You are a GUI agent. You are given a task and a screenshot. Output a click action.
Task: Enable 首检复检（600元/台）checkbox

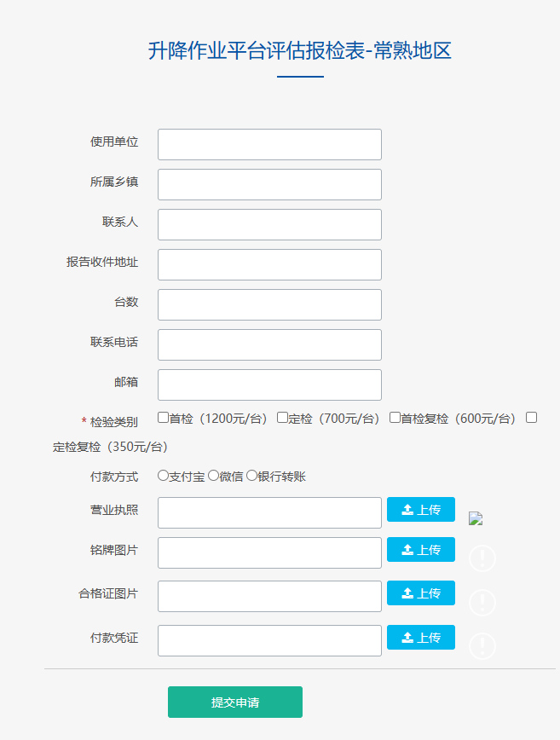395,418
